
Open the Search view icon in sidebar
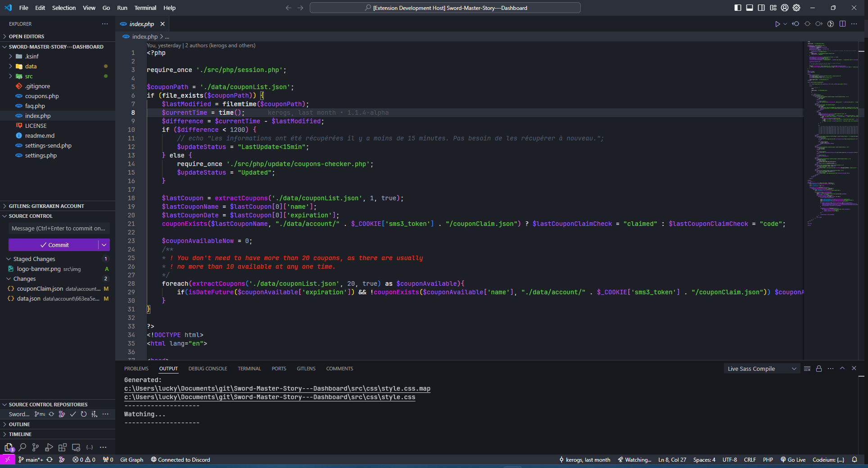(22, 447)
